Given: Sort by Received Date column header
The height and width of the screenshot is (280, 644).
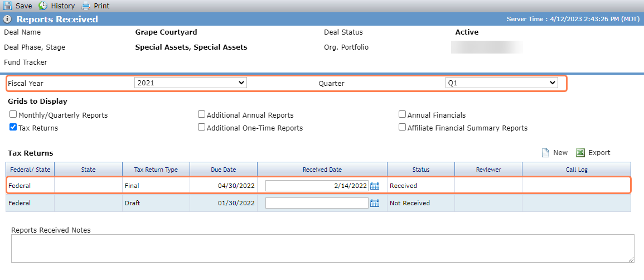Looking at the screenshot, I should (322, 170).
